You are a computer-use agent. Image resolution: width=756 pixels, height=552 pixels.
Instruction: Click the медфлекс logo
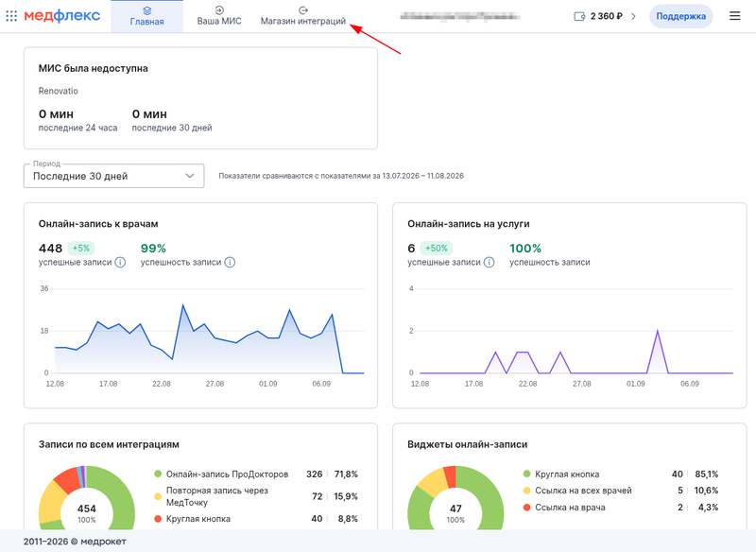pyautogui.click(x=62, y=16)
